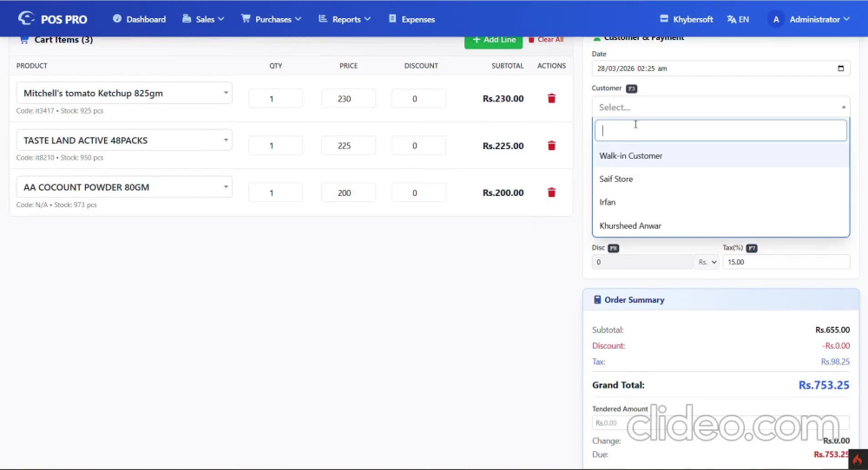Click the Administrator avatar circle
The width and height of the screenshot is (868, 470).
click(x=775, y=19)
